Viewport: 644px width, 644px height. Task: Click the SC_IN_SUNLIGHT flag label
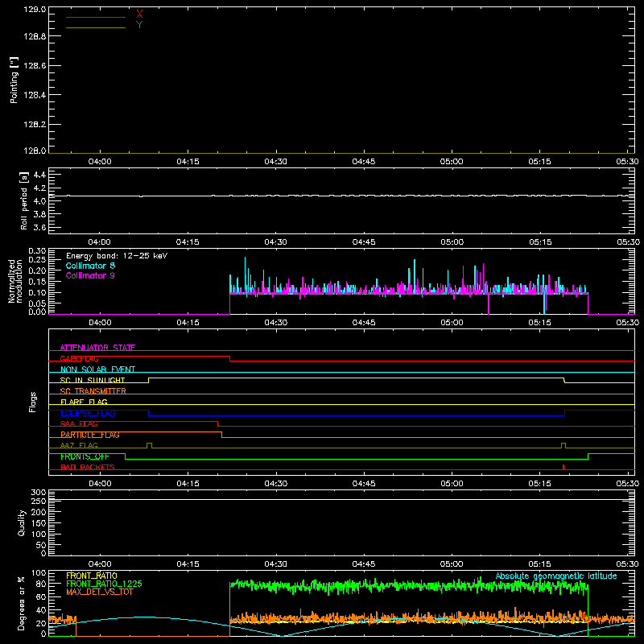tap(93, 380)
